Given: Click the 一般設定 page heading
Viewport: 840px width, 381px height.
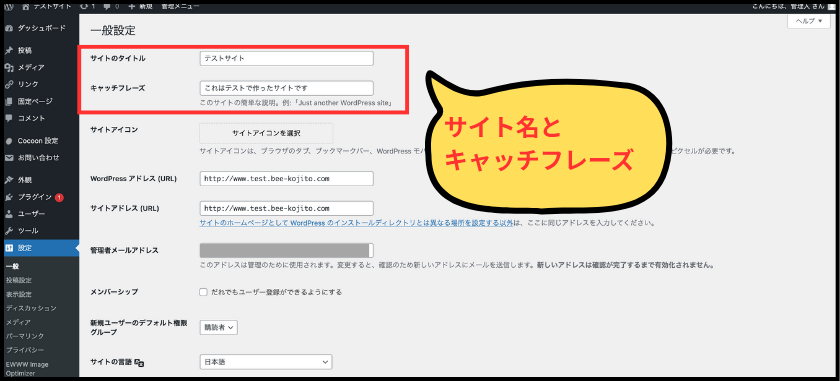Looking at the screenshot, I should click(113, 31).
